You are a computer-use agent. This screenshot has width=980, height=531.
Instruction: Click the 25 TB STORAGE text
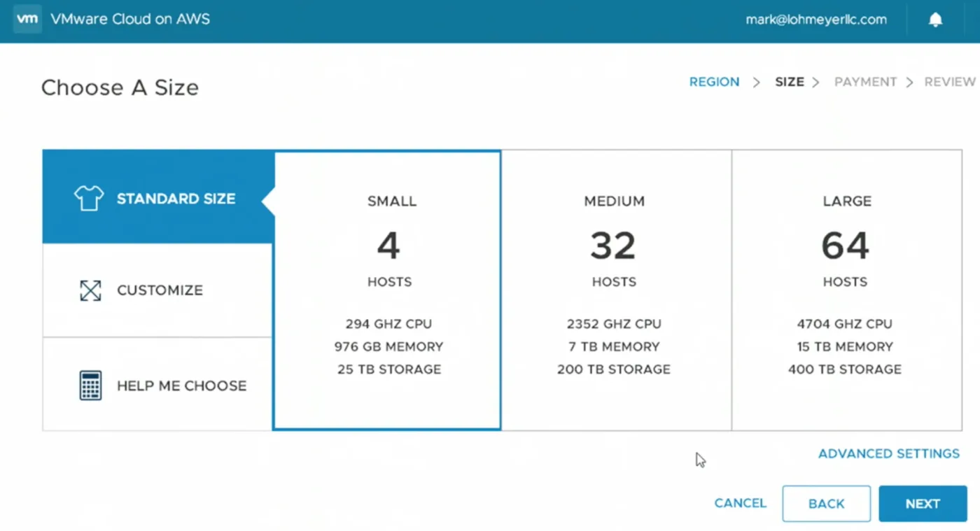[389, 369]
